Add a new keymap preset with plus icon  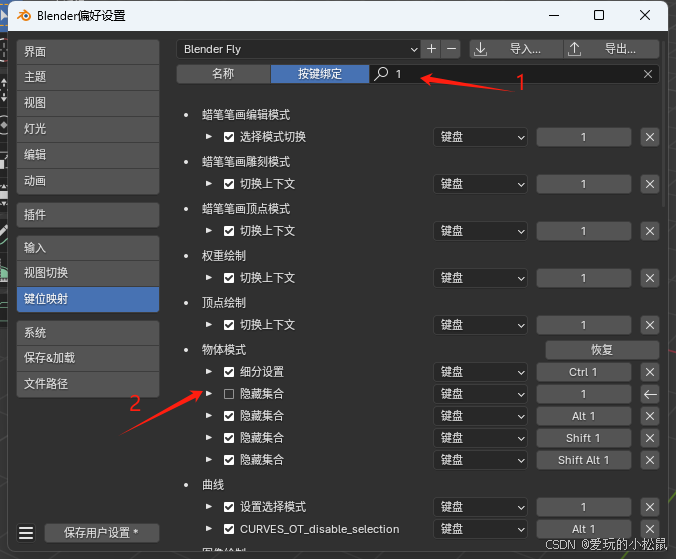(x=431, y=49)
